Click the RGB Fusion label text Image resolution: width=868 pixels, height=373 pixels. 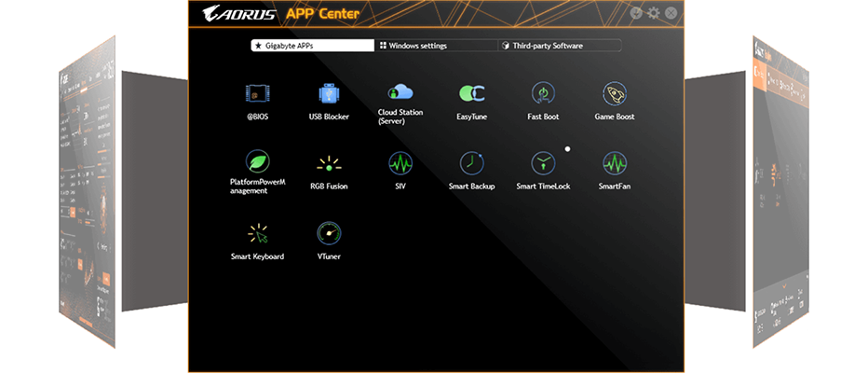click(329, 186)
